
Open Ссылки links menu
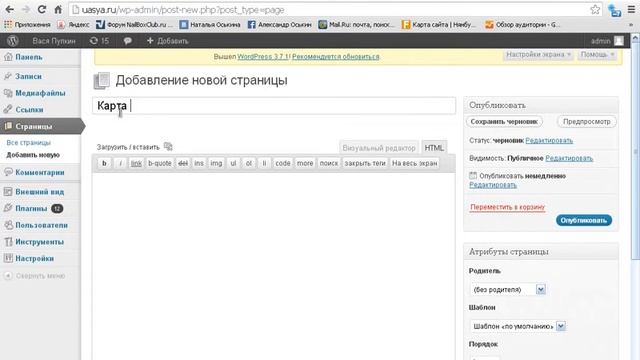coord(29,110)
